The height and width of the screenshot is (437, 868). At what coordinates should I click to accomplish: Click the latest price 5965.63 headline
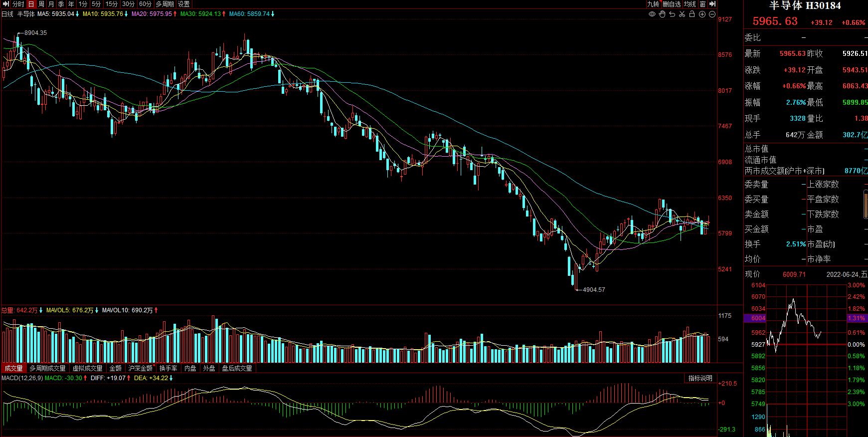click(775, 21)
